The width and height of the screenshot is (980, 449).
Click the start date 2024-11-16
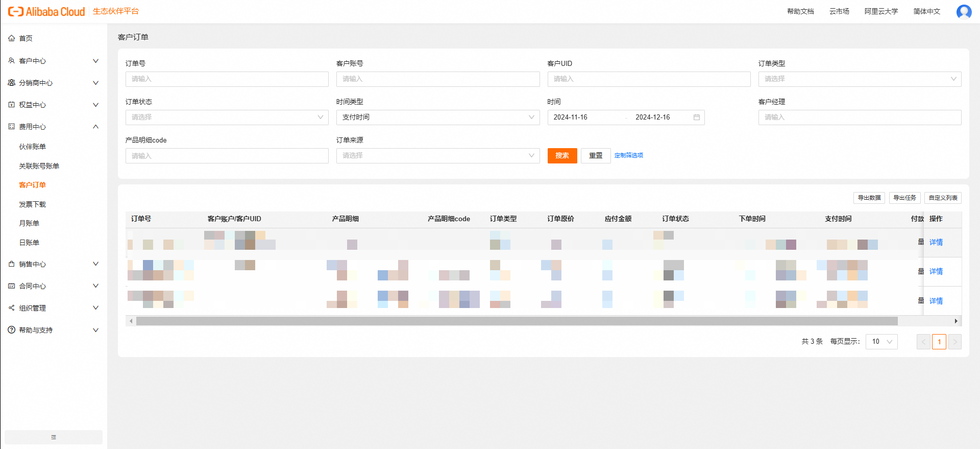click(571, 117)
